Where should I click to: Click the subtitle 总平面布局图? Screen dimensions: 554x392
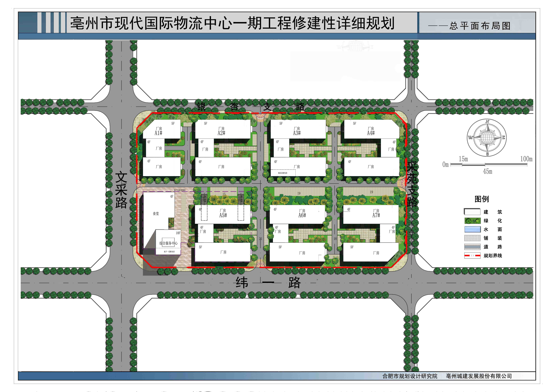pos(480,26)
